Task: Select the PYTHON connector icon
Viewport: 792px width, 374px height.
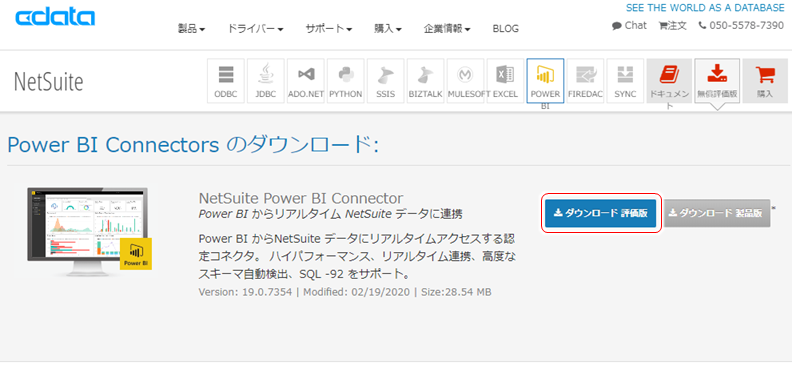Action: pos(345,81)
